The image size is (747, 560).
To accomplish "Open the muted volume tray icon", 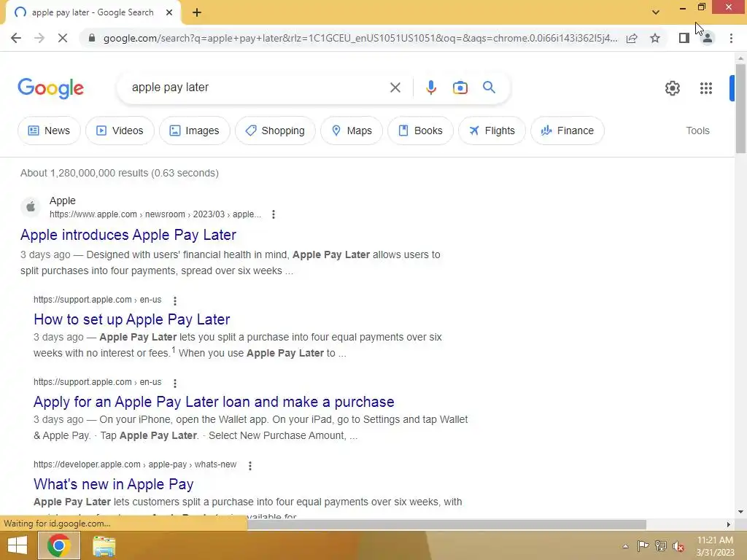I will (678, 546).
